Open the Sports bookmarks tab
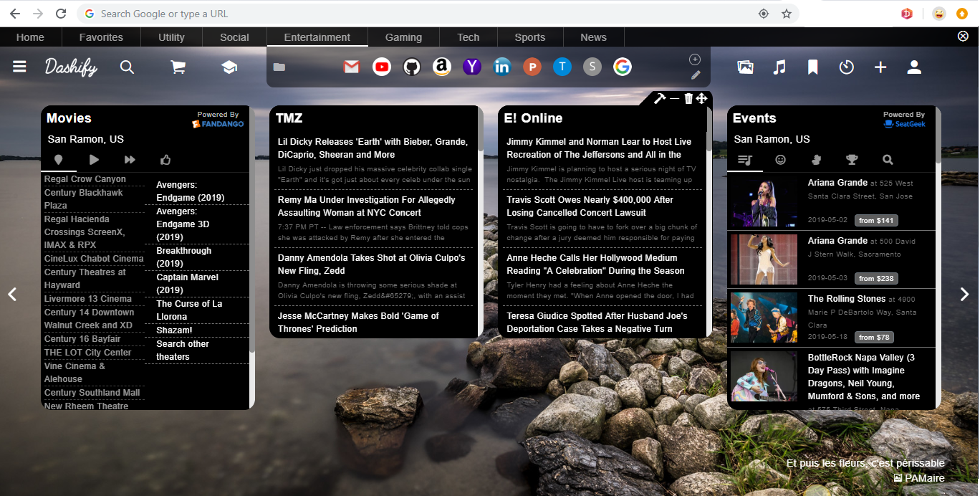The width and height of the screenshot is (980, 496). 530,37
